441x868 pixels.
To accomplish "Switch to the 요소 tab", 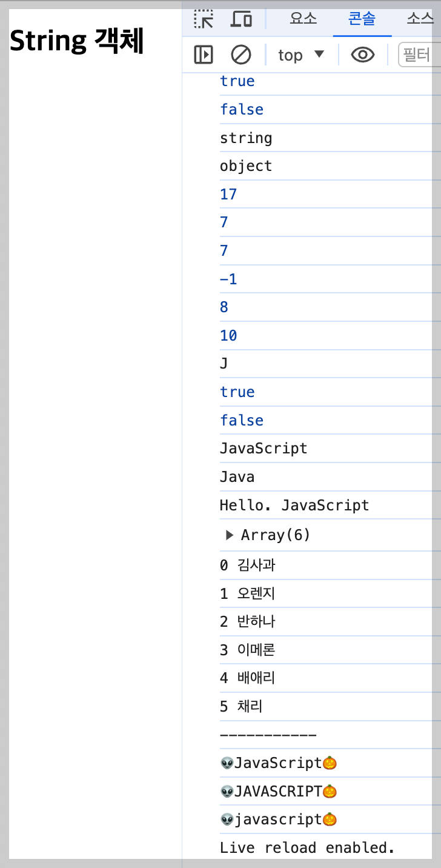I will 303,19.
